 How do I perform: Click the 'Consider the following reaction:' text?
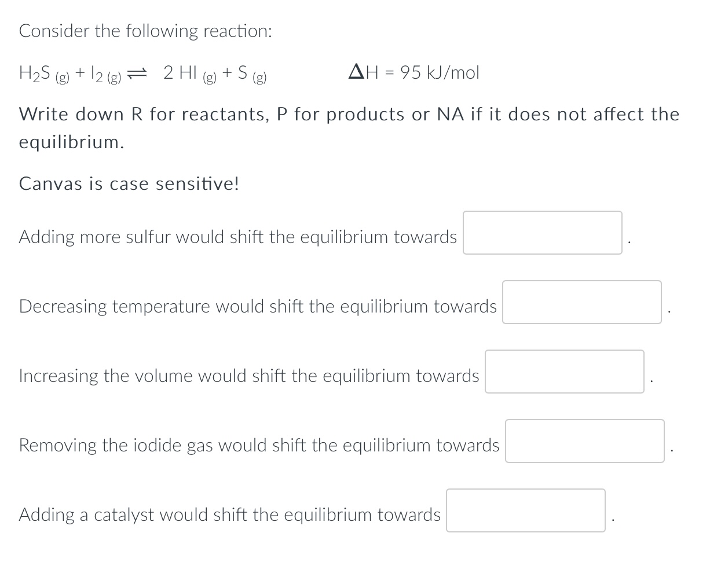pyautogui.click(x=145, y=31)
